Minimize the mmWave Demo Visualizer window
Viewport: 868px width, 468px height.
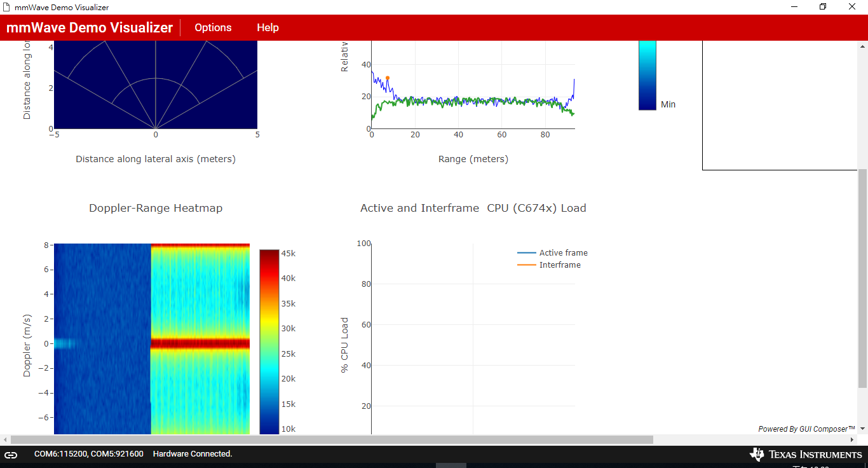click(794, 7)
